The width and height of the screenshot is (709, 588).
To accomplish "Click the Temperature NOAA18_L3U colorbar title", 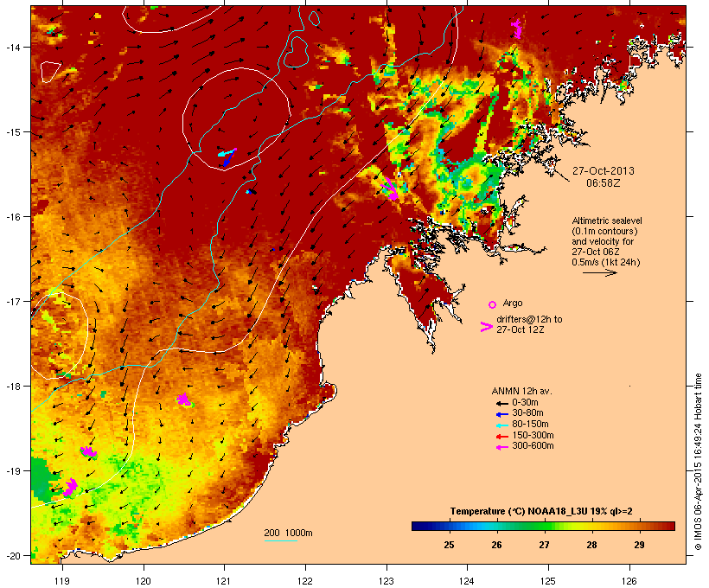I will click(x=541, y=511).
